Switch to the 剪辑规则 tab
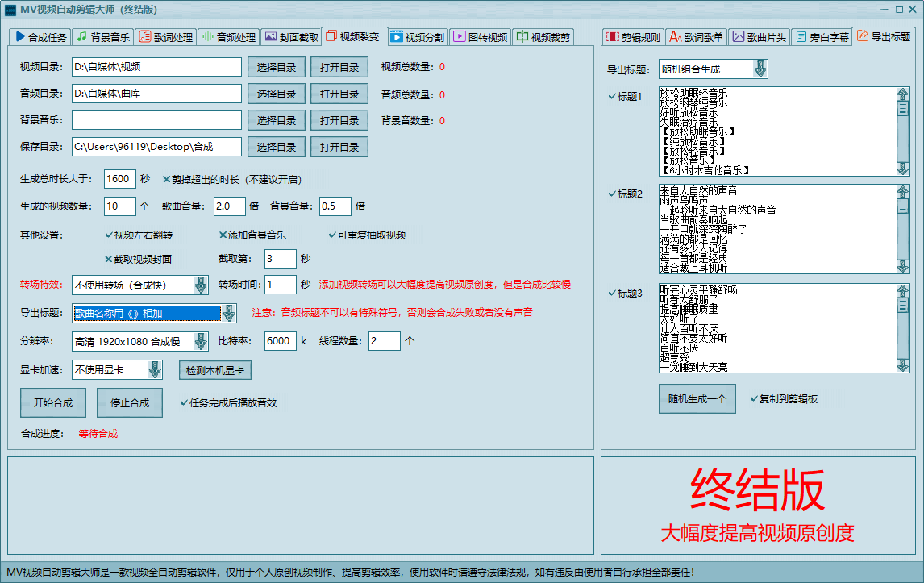924x583 pixels. click(x=633, y=37)
